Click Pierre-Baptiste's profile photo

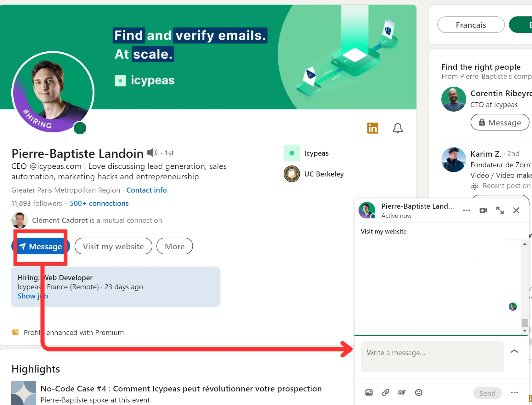[53, 92]
